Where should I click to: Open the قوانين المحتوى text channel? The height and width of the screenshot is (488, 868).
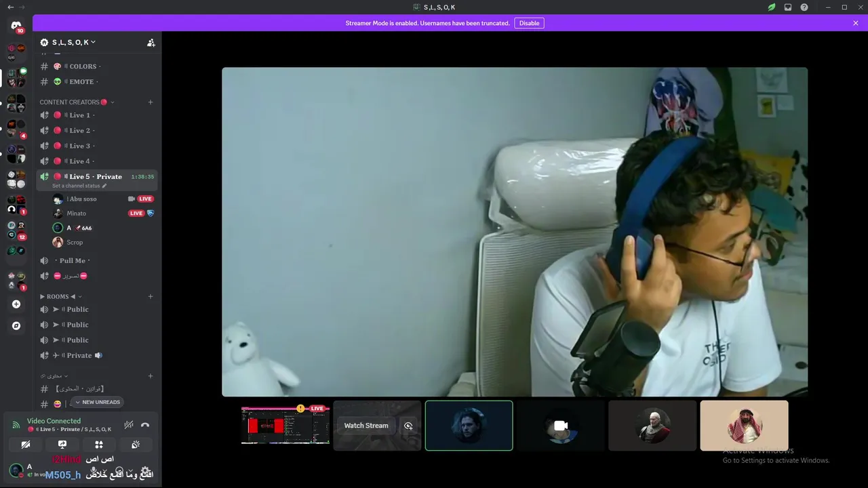coord(97,389)
